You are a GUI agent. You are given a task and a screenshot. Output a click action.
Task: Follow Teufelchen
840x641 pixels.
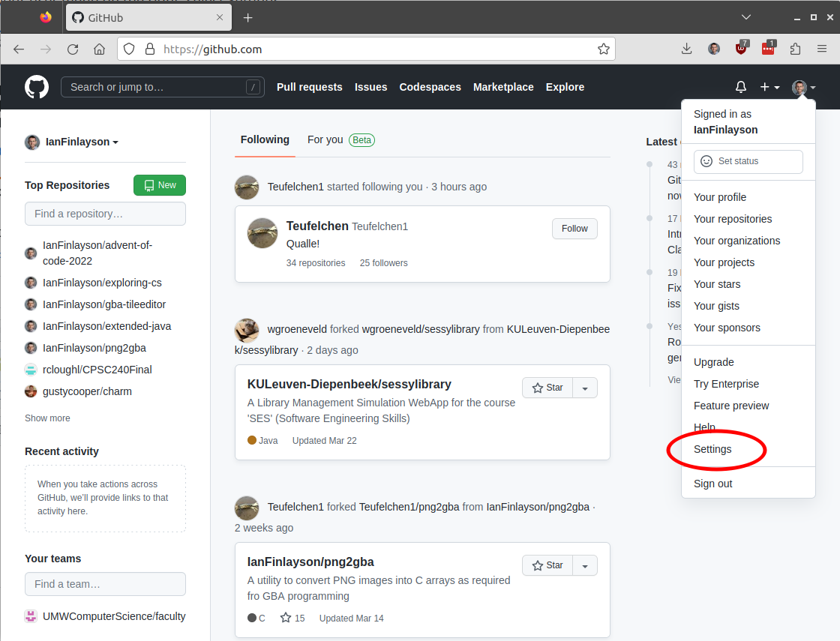(574, 229)
